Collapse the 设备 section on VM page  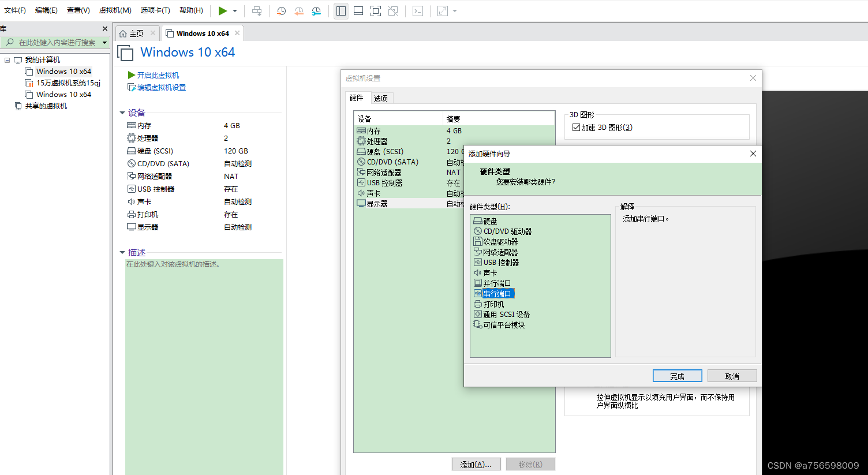122,113
